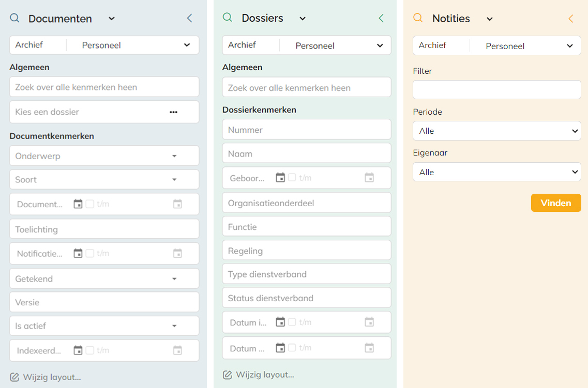This screenshot has height=388, width=588.
Task: Open the Periode Alle dropdown
Action: pos(497,131)
